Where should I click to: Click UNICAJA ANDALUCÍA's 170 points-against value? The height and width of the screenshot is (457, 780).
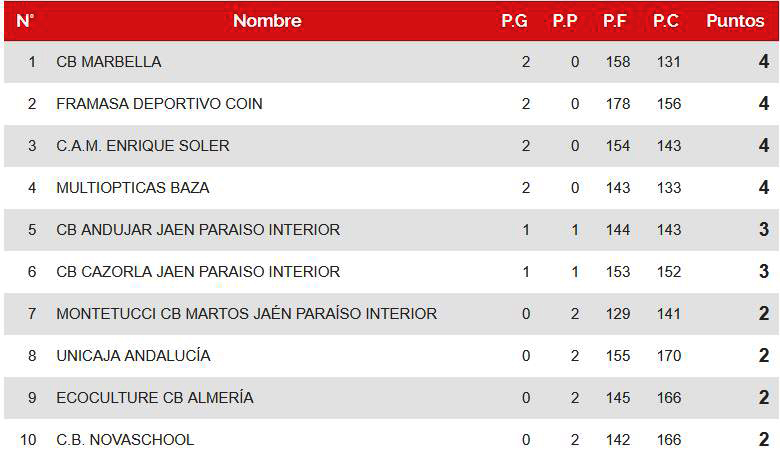coord(669,356)
